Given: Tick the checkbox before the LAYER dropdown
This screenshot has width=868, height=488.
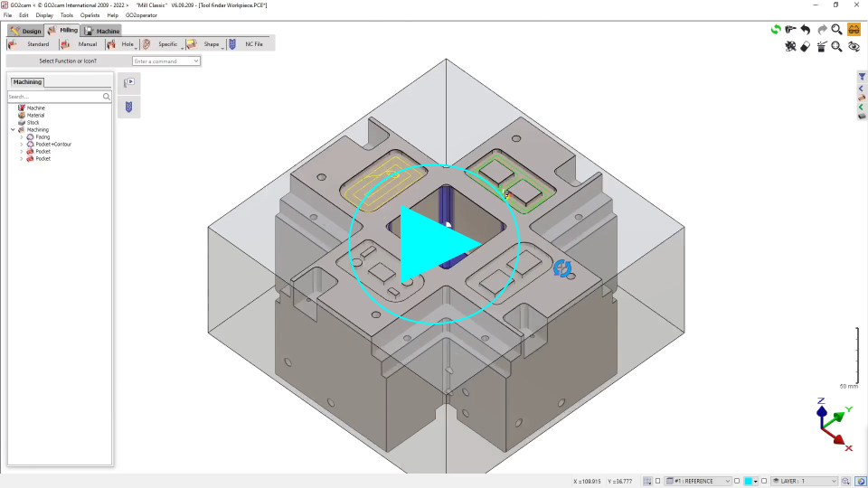Looking at the screenshot, I should pyautogui.click(x=764, y=481).
